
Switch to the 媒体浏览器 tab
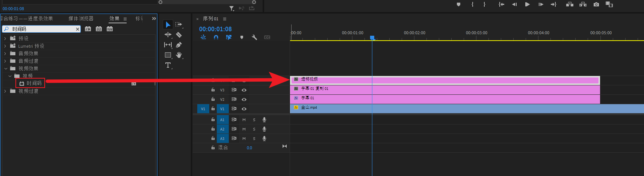(81, 18)
